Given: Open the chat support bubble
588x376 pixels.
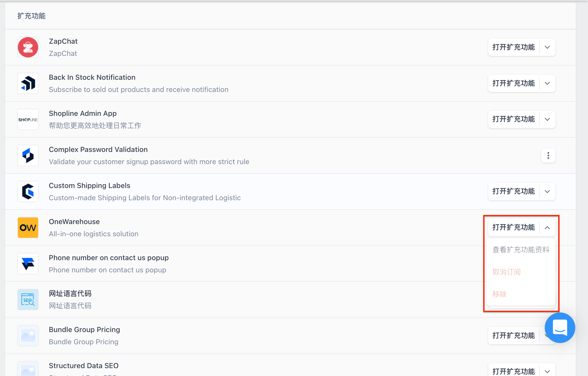Looking at the screenshot, I should (560, 328).
